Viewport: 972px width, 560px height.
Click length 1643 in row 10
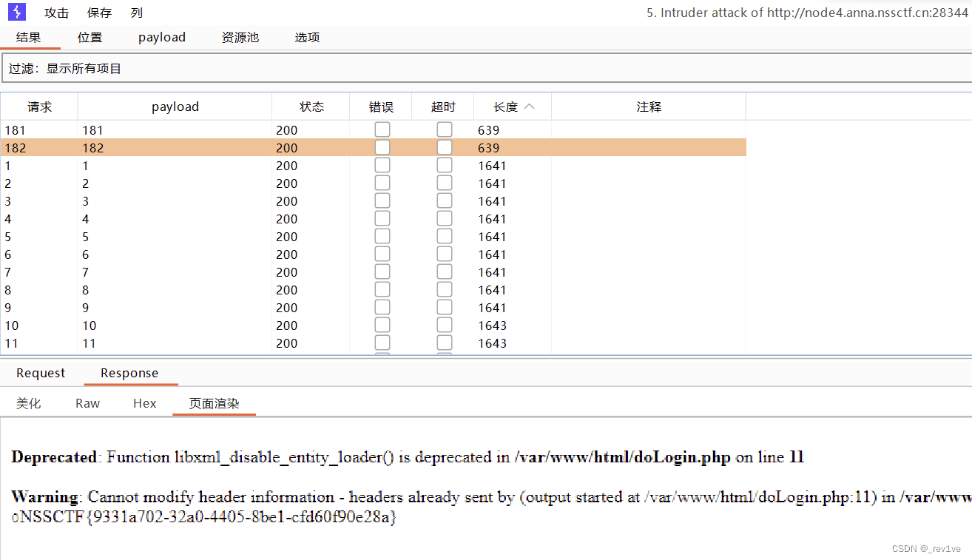pos(492,325)
